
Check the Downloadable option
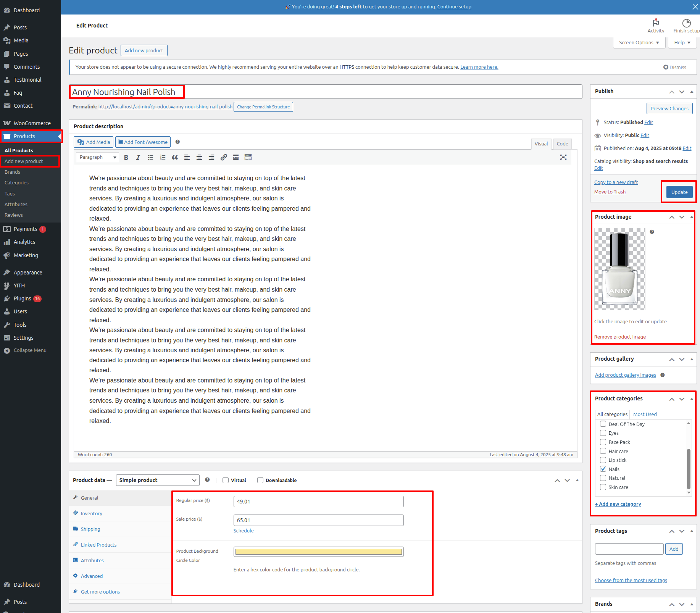(260, 480)
